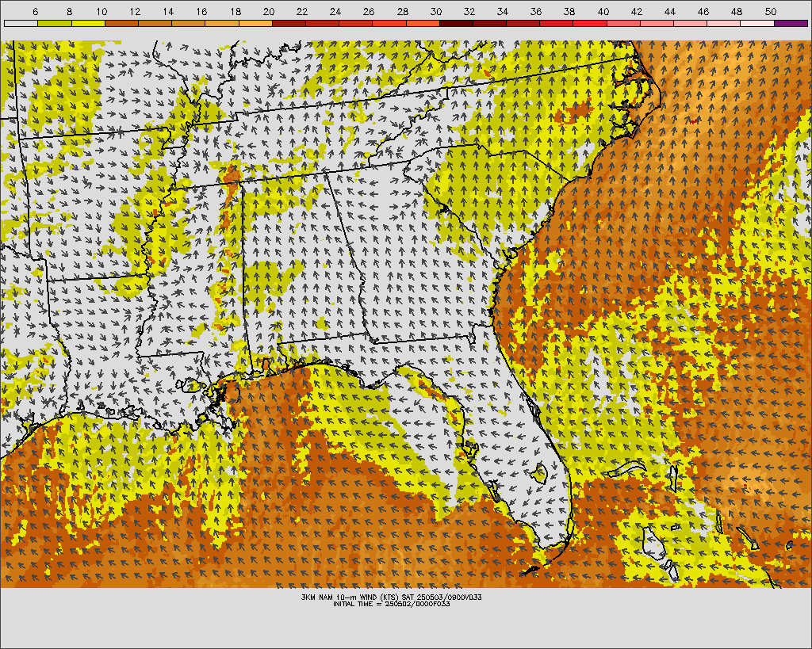
Task: Pick the maroon swatch between 30 and 32
Action: 456,23
